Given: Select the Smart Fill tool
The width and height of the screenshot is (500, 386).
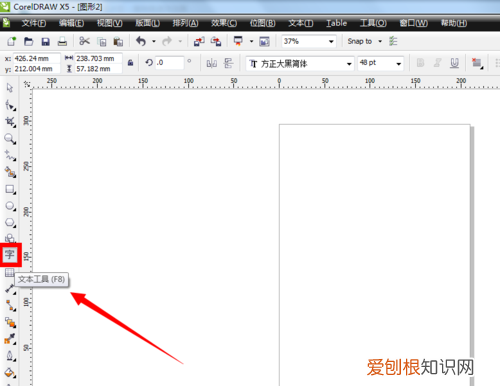Looking at the screenshot, I should (x=10, y=172).
